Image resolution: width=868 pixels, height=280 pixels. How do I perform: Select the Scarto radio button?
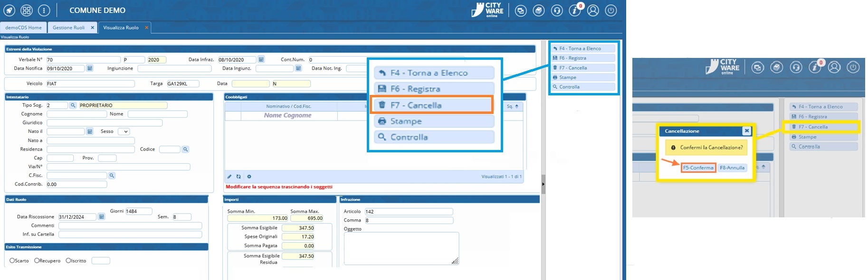tap(12, 261)
